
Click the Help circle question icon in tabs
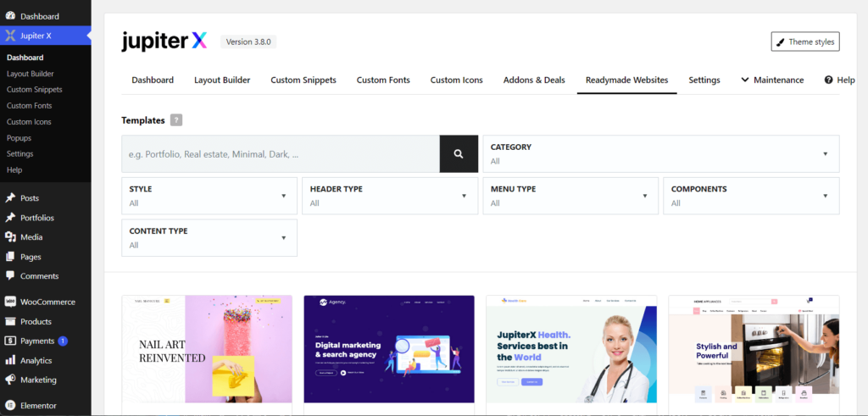[829, 80]
